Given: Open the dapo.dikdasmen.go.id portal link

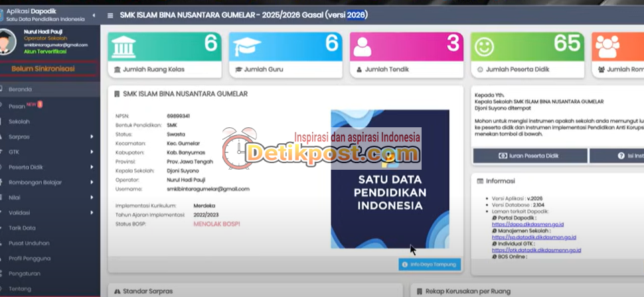Looking at the screenshot, I should pyautogui.click(x=527, y=224).
